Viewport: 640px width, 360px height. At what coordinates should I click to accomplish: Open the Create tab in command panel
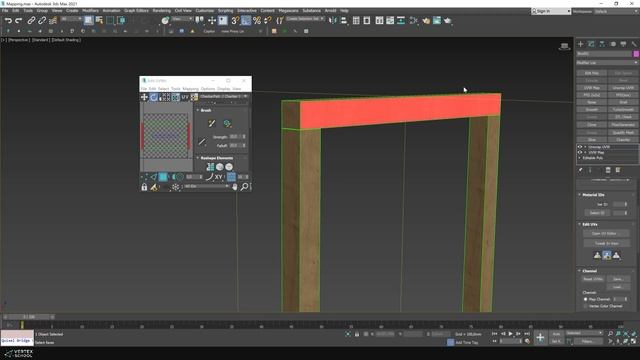point(580,44)
